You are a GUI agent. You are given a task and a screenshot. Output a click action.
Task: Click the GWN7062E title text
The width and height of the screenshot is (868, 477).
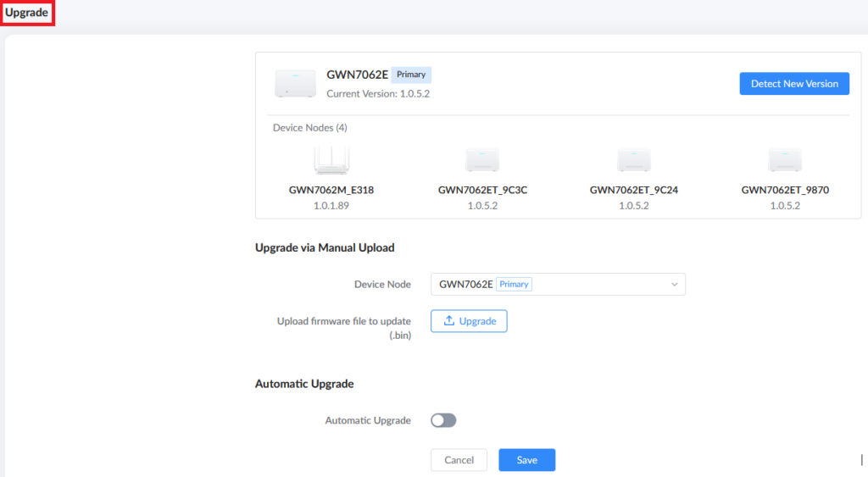357,75
